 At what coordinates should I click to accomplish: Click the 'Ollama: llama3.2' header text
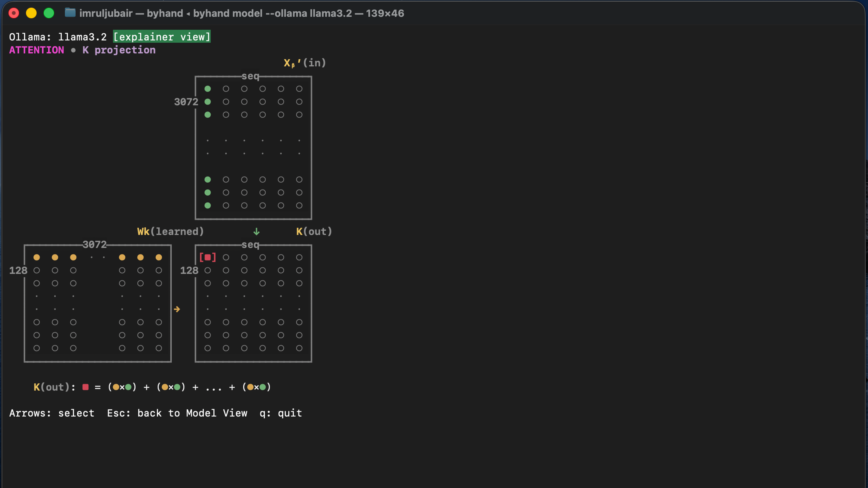58,37
